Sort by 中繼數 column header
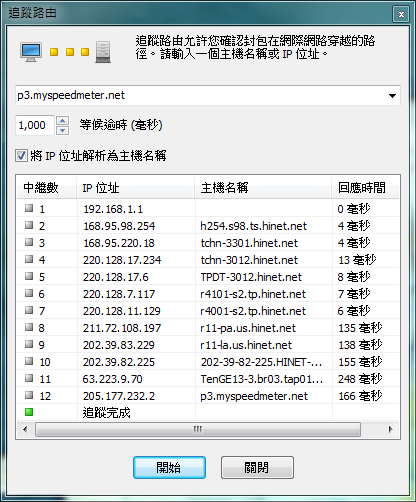 (x=47, y=188)
